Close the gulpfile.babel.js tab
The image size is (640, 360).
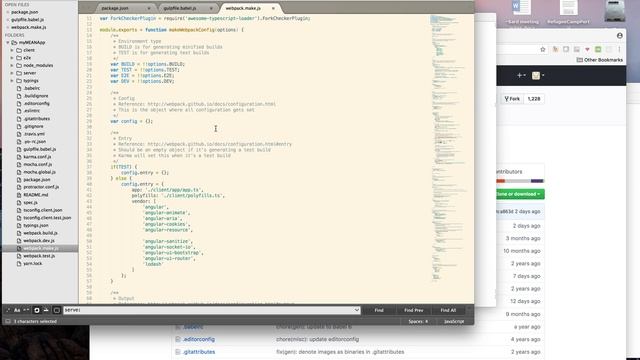pos(211,8)
